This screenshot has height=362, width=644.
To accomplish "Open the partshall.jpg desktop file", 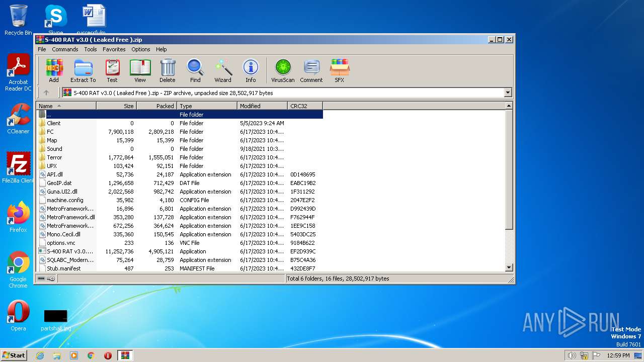I will [56, 320].
